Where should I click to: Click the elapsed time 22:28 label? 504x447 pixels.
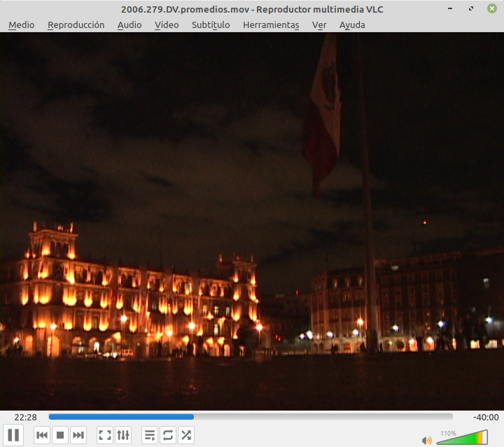pyautogui.click(x=25, y=417)
